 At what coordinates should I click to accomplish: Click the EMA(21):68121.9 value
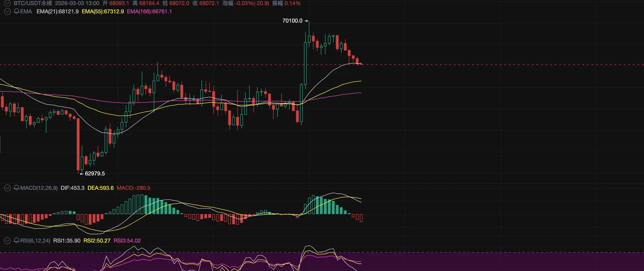coord(58,11)
